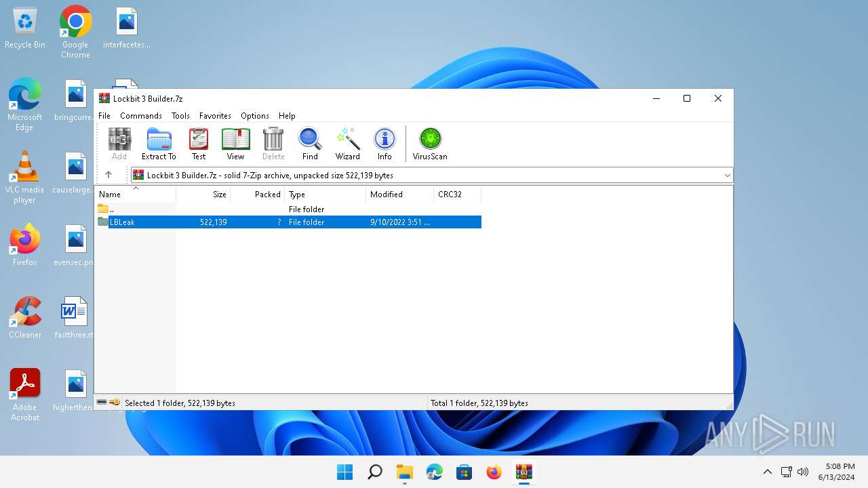The width and height of the screenshot is (868, 488).
Task: Open Google Chrome desktop shortcut
Action: click(x=75, y=33)
